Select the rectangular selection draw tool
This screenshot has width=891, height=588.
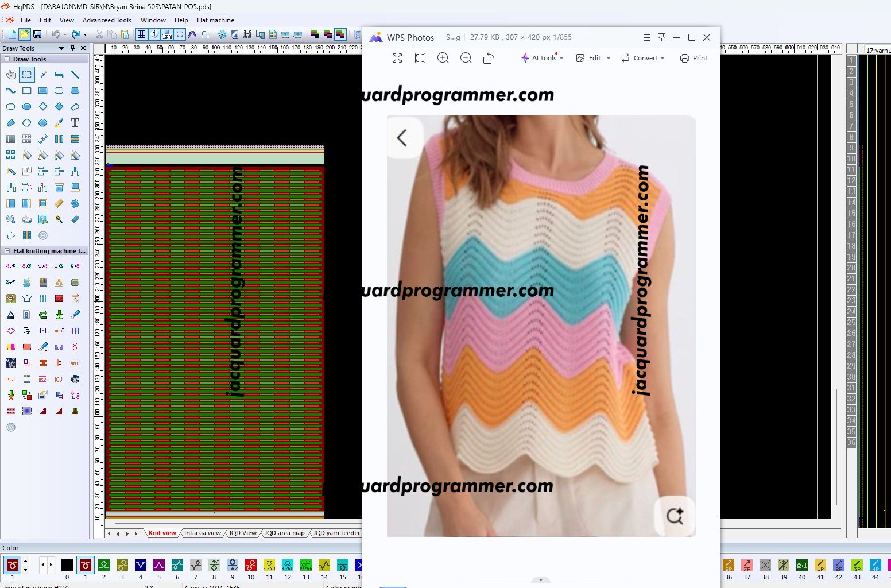click(x=27, y=75)
